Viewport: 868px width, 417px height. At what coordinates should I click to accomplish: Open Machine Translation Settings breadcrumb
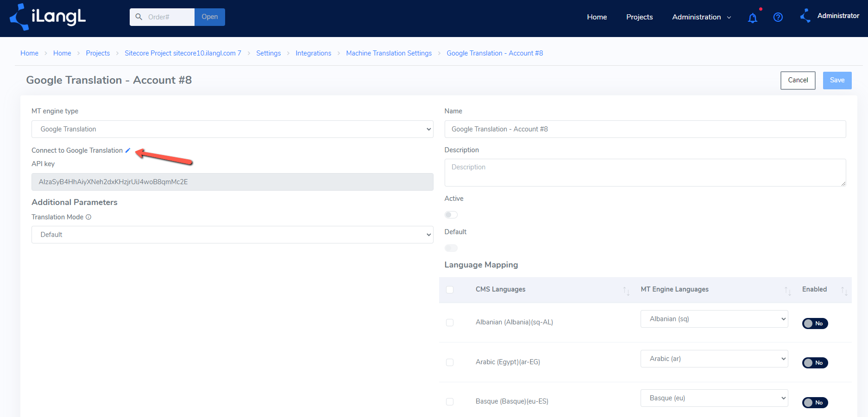pos(389,53)
